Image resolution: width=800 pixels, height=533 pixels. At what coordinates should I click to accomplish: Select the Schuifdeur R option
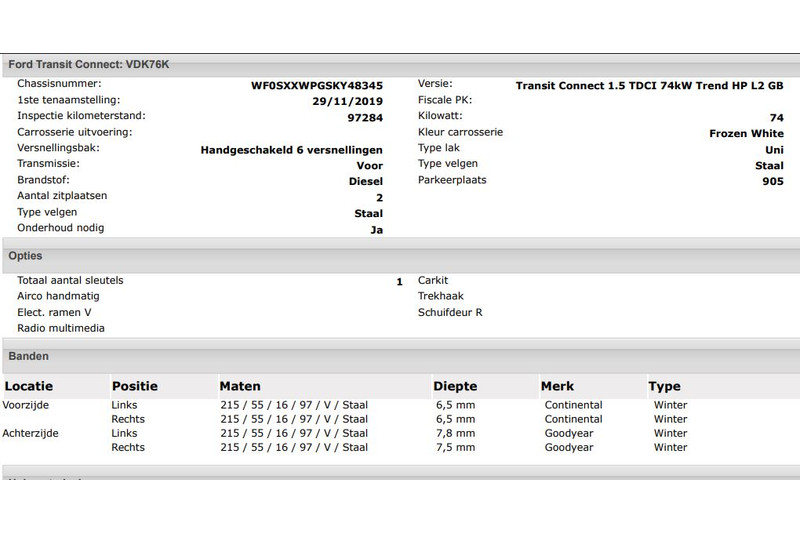pyautogui.click(x=450, y=312)
